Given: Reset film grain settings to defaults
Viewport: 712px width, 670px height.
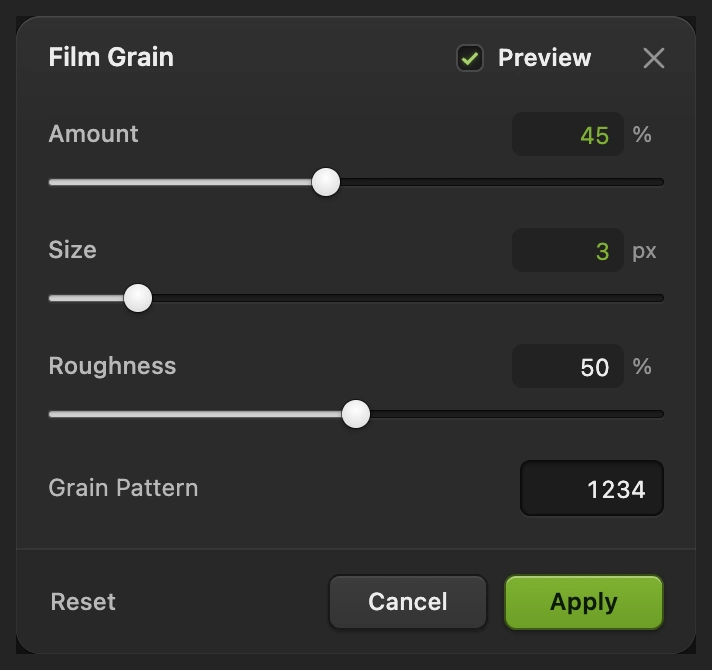Looking at the screenshot, I should pos(83,602).
